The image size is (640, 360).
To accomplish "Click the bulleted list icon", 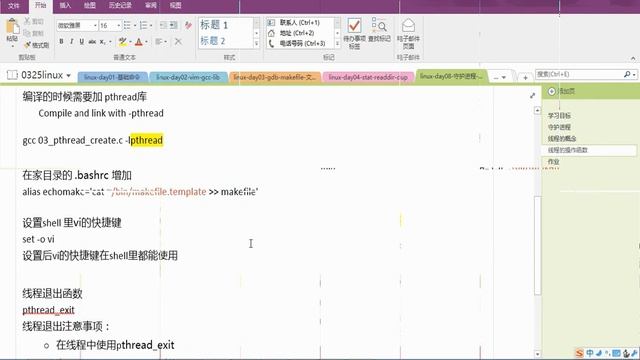I will coord(127,25).
